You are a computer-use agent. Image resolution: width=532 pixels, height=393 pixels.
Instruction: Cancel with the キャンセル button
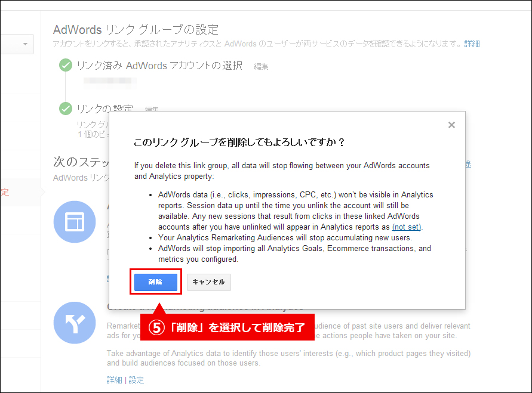point(208,282)
